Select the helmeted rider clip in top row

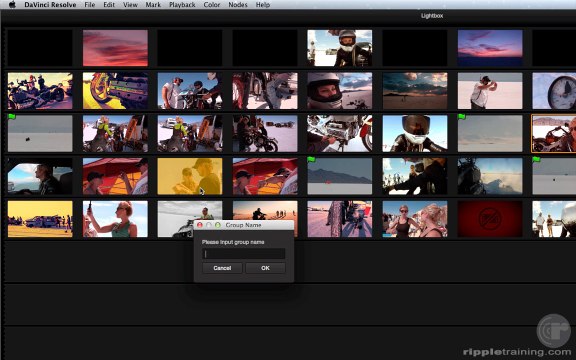tap(340, 48)
